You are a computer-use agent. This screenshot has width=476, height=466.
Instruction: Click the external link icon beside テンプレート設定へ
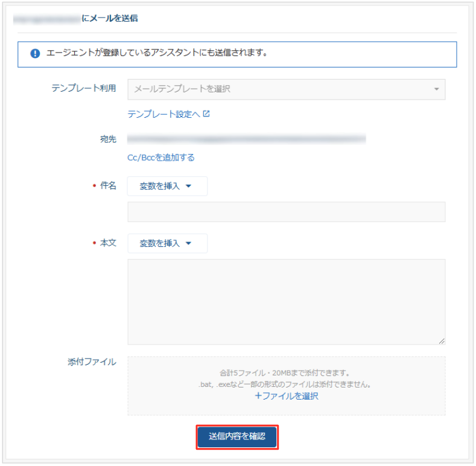207,113
